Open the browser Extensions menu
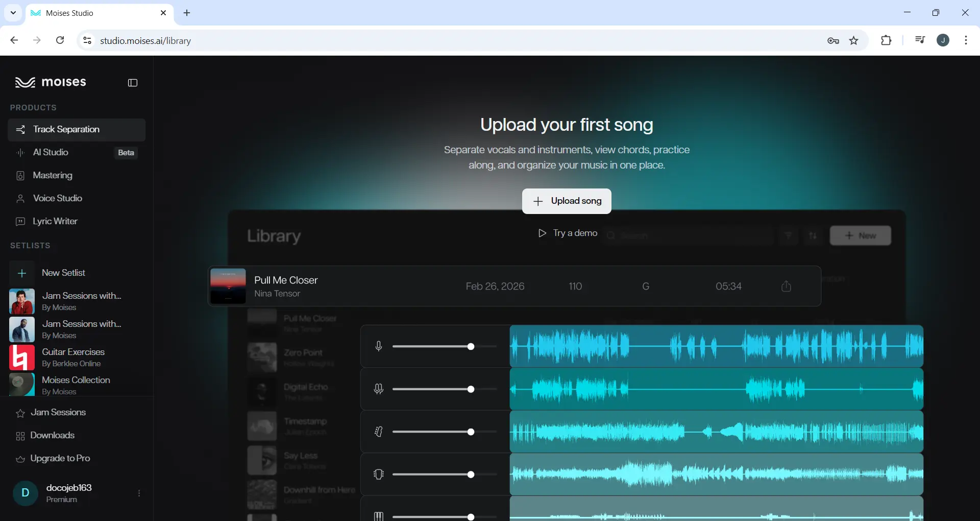The width and height of the screenshot is (980, 521). pos(886,40)
